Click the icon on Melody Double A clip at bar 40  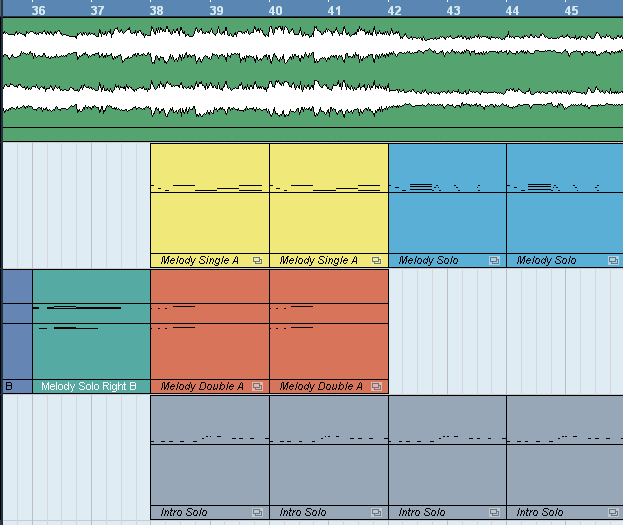point(376,386)
